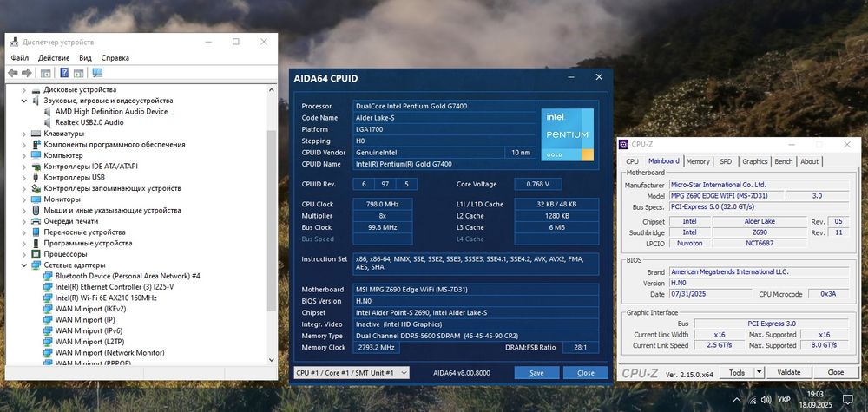Collapse the Звуковые, игровые и видеоустройства node
This screenshot has height=412, width=868.
(24, 101)
